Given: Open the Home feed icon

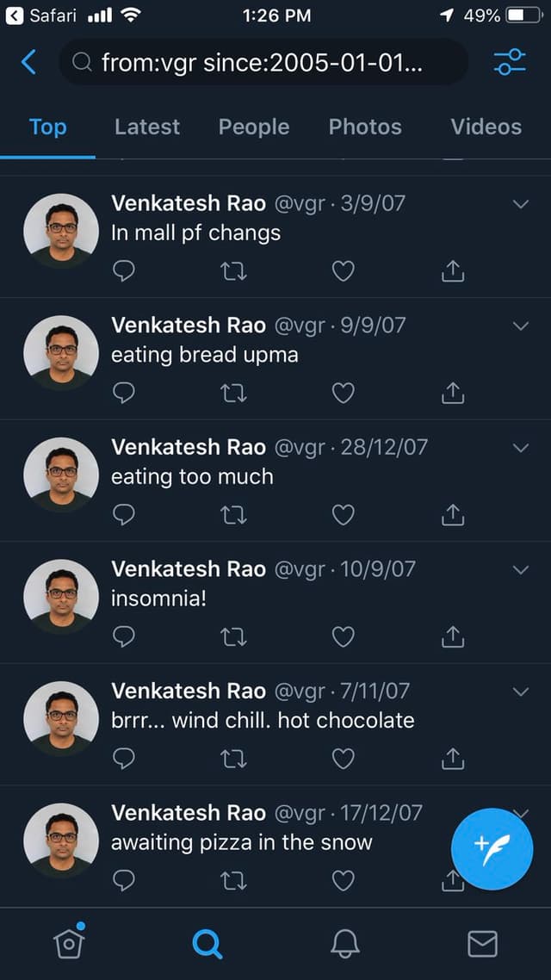Looking at the screenshot, I should click(x=69, y=943).
